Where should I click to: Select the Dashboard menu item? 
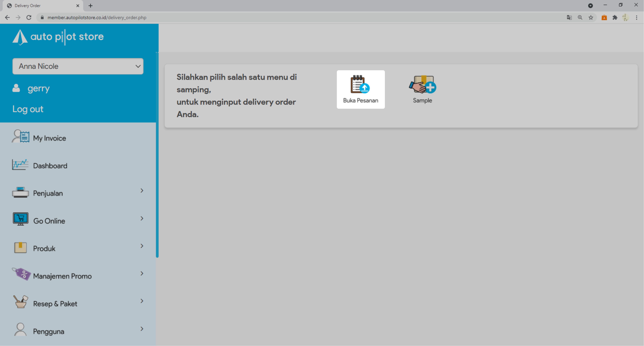(50, 166)
